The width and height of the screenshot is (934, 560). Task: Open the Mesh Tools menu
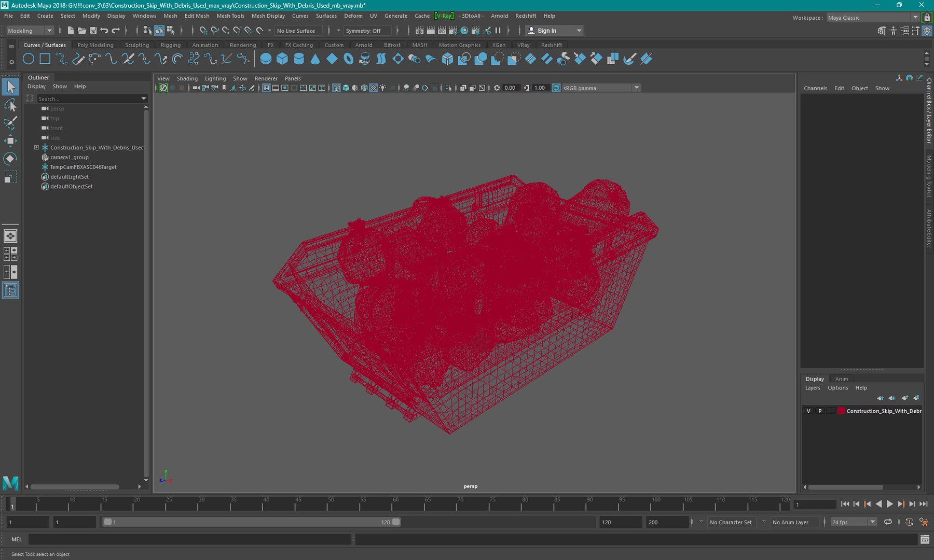(230, 16)
